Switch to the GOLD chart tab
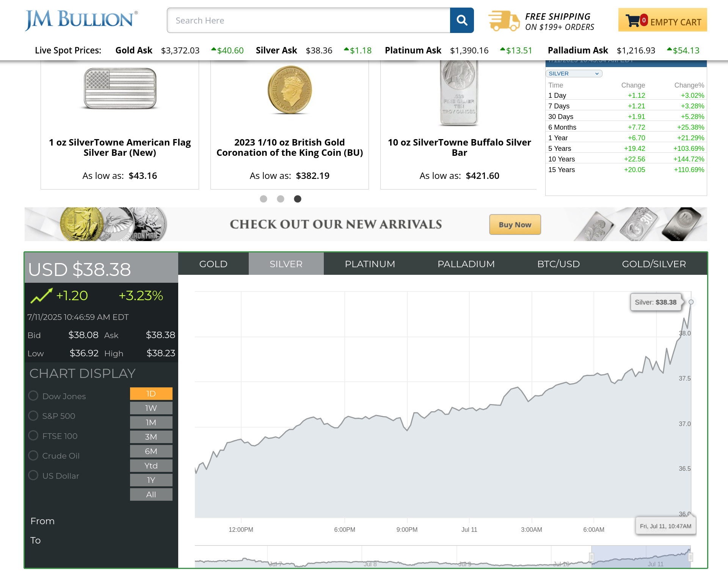 click(213, 264)
